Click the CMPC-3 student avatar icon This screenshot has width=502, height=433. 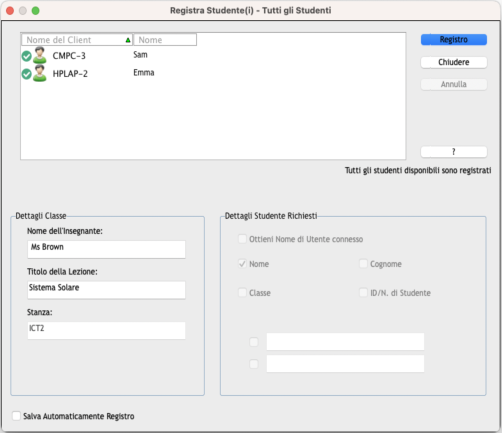40,55
